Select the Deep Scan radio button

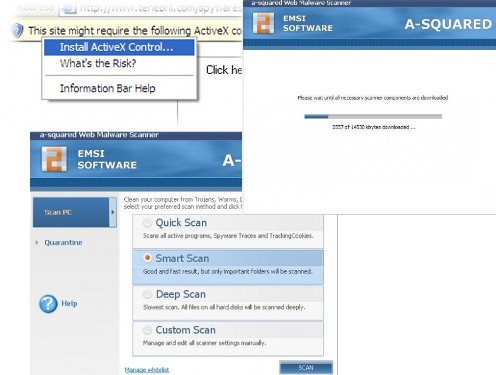pos(147,294)
